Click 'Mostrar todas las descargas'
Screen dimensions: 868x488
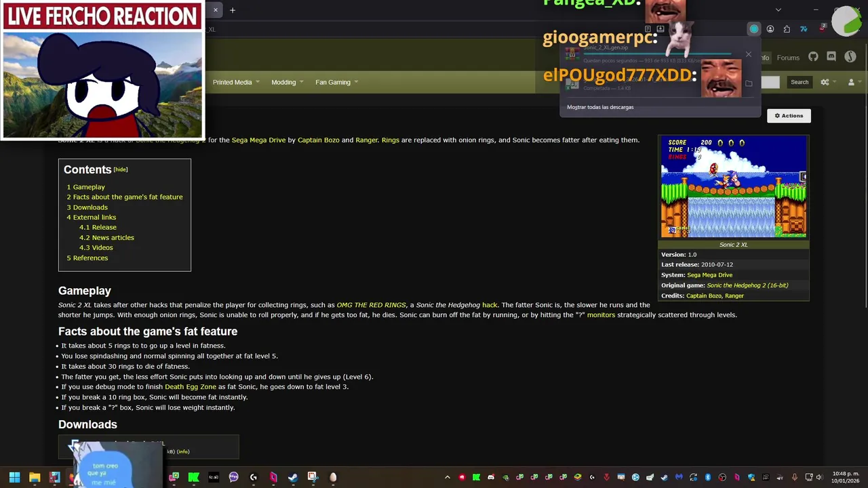(600, 107)
